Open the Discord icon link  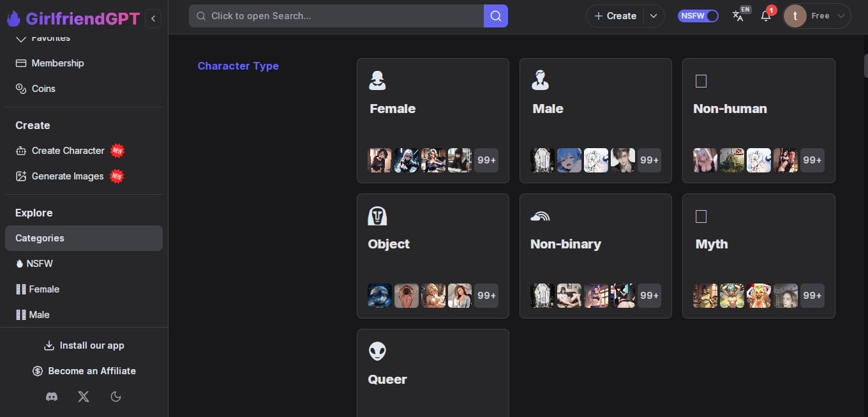pyautogui.click(x=52, y=397)
